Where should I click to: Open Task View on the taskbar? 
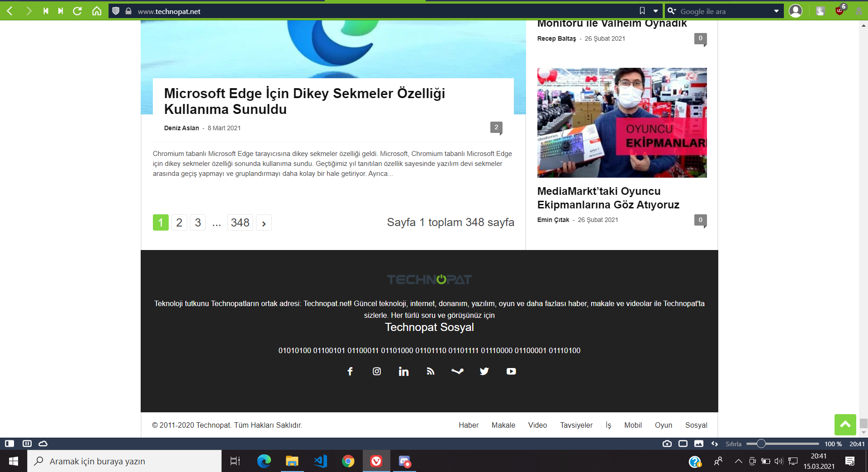[x=235, y=461]
